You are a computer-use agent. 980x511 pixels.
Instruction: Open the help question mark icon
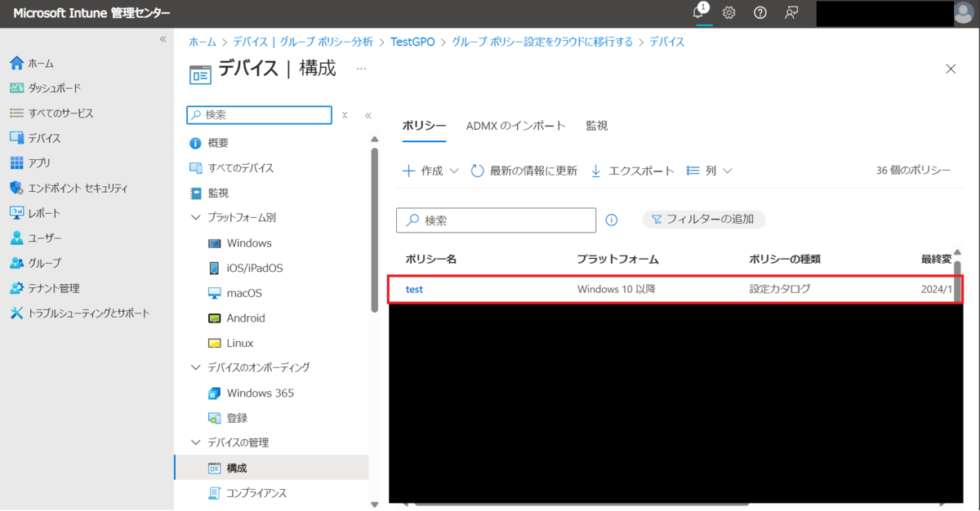tap(760, 13)
